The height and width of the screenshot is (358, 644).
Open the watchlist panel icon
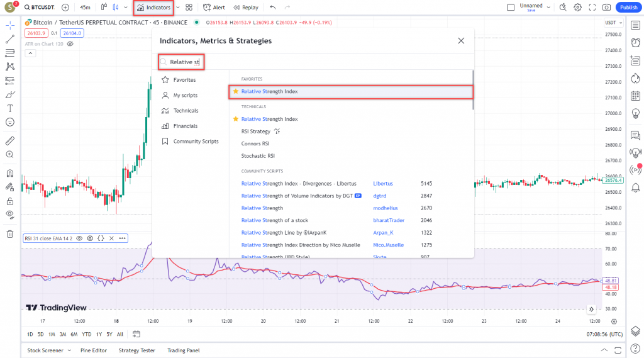click(x=635, y=26)
